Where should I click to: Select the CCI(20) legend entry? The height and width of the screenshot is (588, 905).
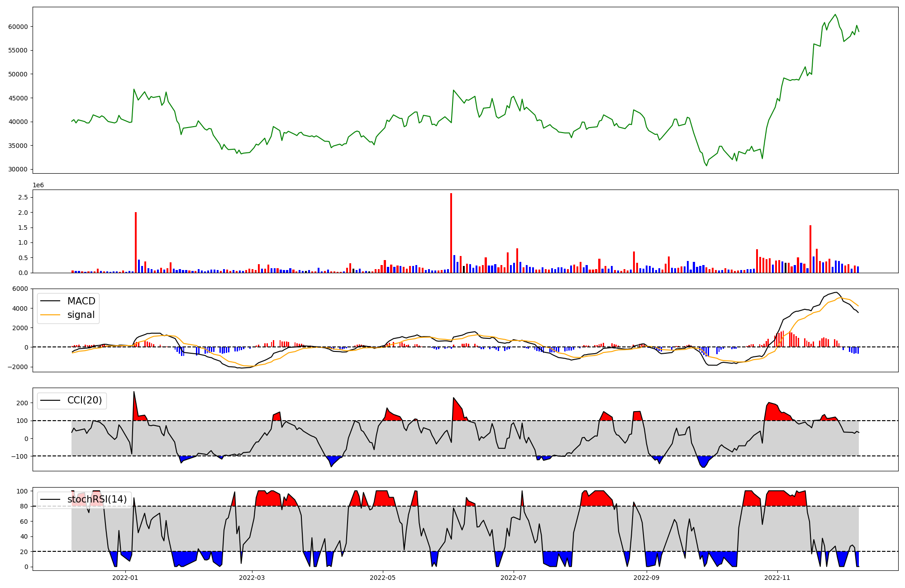[84, 400]
